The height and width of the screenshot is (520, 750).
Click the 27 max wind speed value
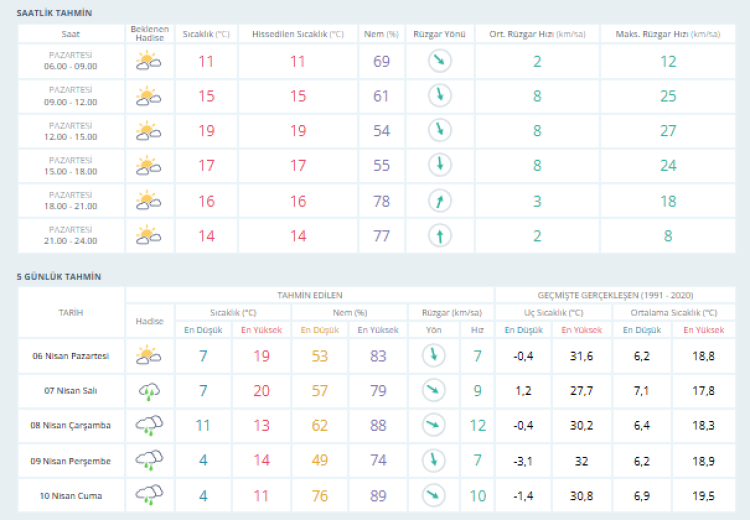[x=667, y=131]
